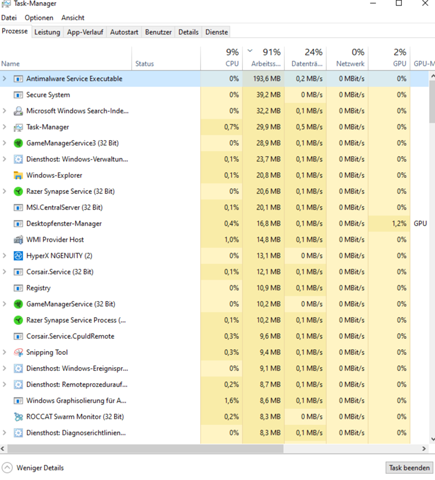
Task: Select the 0,5 MB/s disk cell of Task-Manager
Action: tap(306, 127)
